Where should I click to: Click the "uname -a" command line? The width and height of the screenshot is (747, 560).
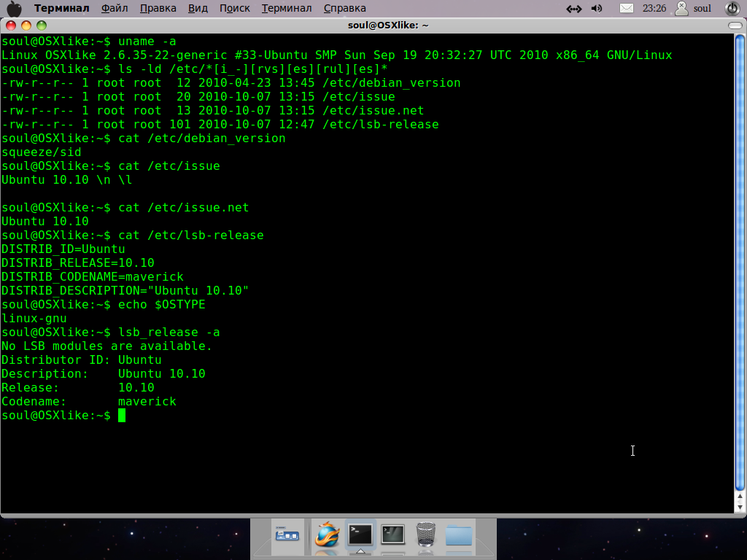89,42
